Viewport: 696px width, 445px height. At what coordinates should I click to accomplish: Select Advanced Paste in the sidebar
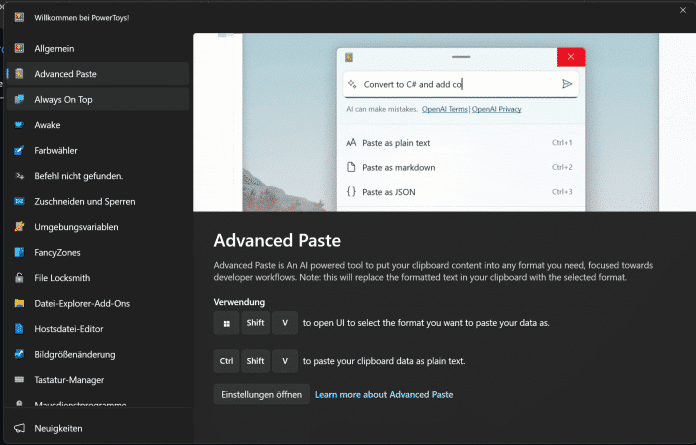point(98,74)
